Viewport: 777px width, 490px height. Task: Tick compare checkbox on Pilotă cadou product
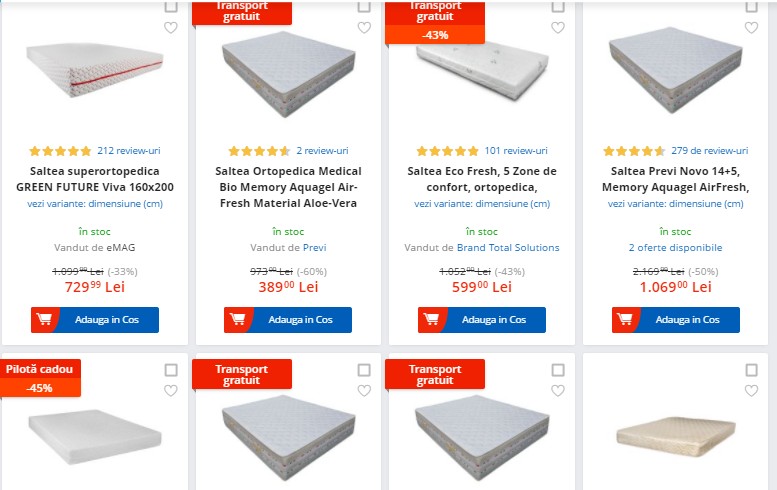point(170,370)
